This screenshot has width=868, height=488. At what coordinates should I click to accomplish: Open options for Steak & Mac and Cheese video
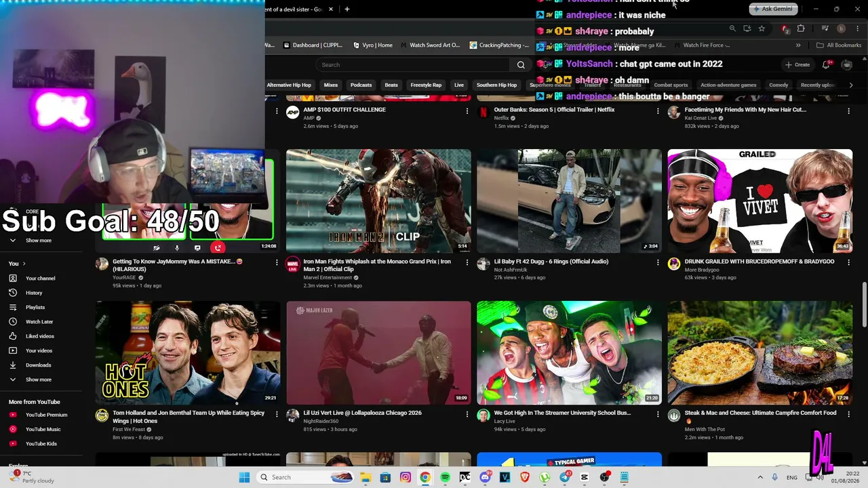pyautogui.click(x=848, y=414)
